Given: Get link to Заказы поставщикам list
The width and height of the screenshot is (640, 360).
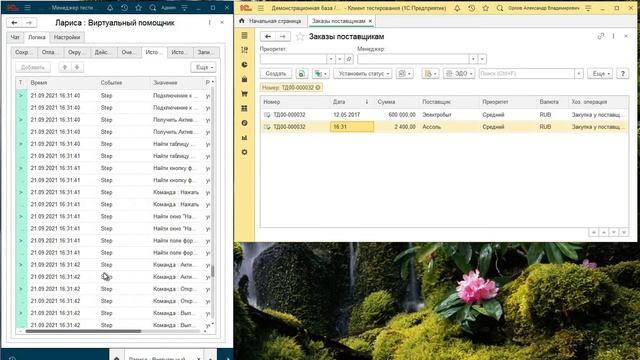Looking at the screenshot, I should pos(600,36).
